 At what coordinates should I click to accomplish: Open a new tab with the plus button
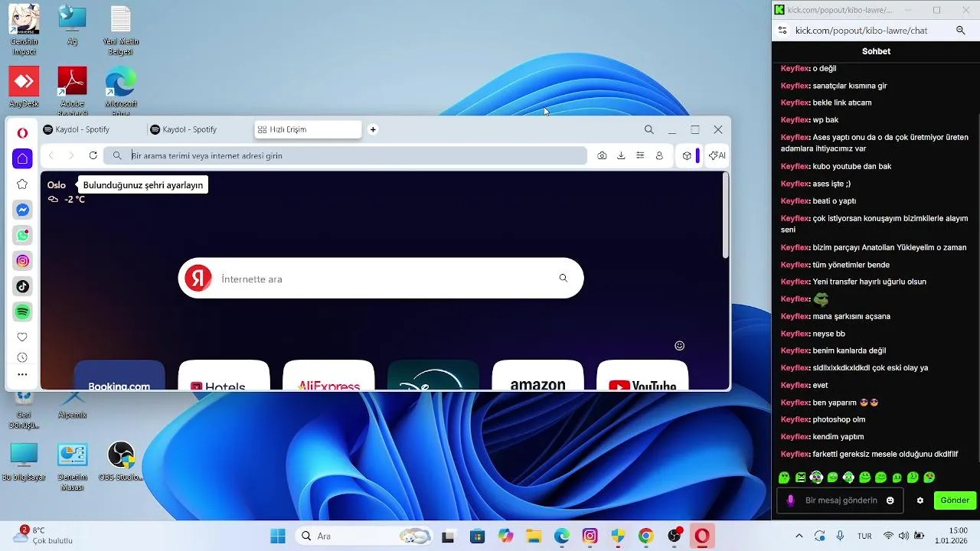(373, 129)
